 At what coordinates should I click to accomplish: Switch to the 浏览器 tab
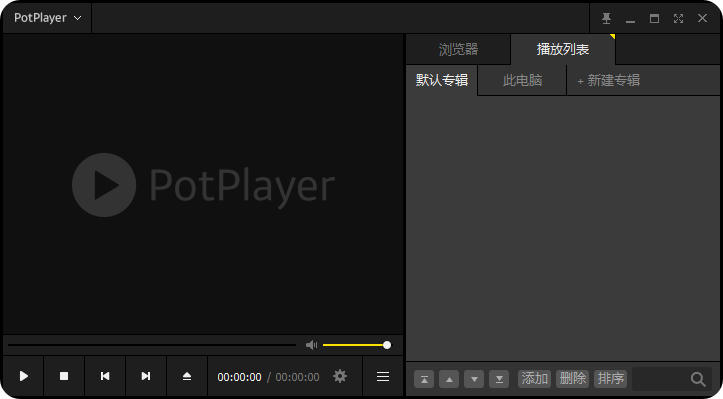coord(458,49)
